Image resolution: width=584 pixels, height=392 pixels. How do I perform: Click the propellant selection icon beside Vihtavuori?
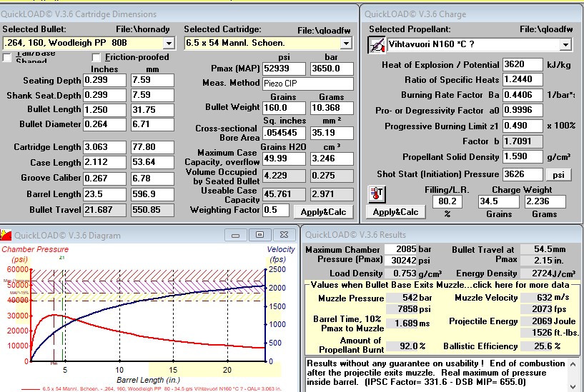pyautogui.click(x=376, y=45)
